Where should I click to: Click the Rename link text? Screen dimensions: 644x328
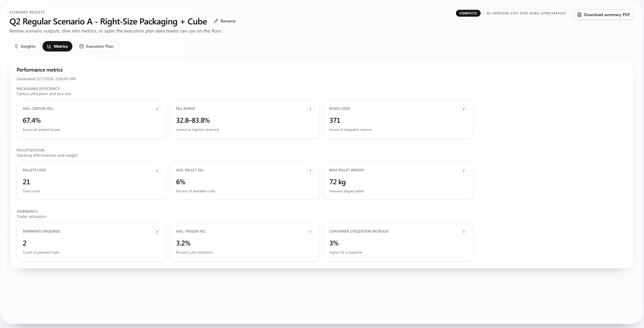(x=228, y=21)
